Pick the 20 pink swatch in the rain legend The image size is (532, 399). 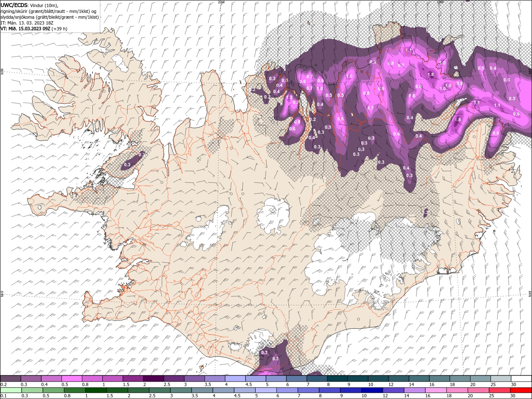click(480, 390)
